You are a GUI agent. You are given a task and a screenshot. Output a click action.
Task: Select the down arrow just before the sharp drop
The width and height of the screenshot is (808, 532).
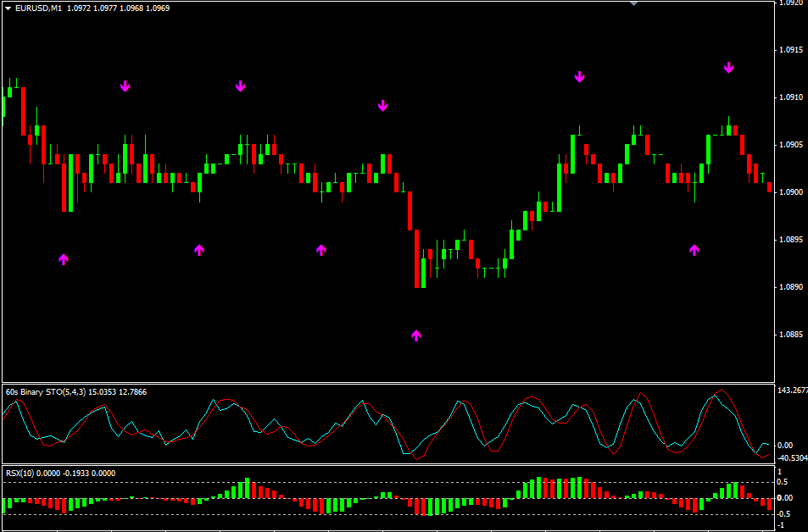[382, 105]
